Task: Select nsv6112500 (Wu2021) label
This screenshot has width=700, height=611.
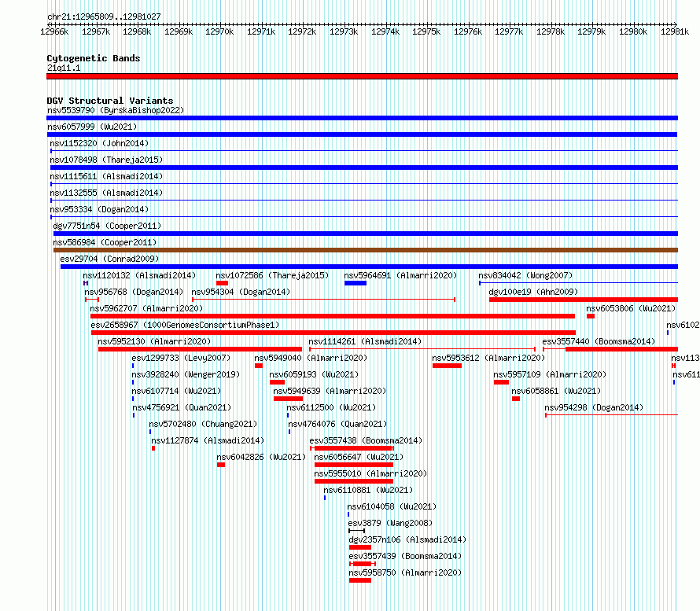Action: point(331,407)
